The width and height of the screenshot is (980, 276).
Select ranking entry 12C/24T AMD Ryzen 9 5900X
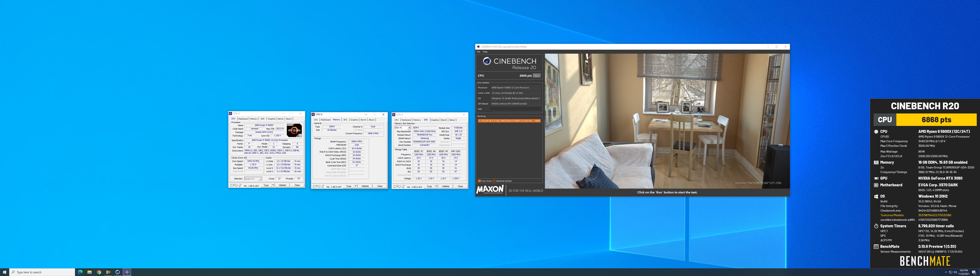[x=509, y=121]
